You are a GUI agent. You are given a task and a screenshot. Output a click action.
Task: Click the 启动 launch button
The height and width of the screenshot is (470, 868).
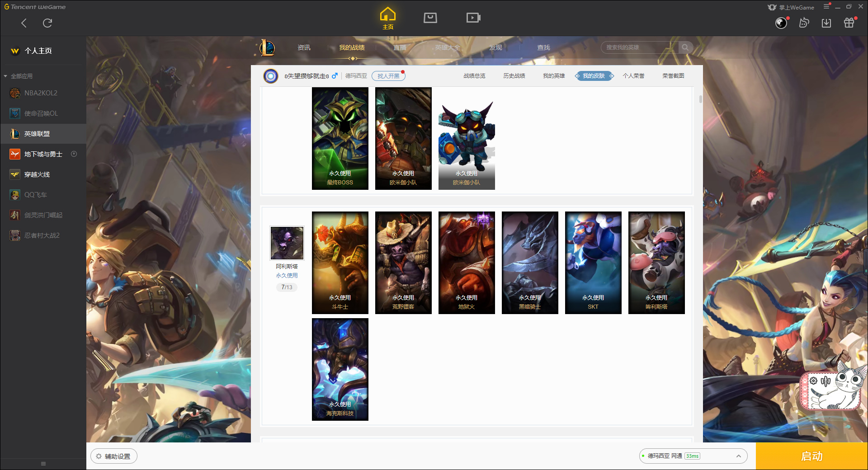click(x=811, y=456)
